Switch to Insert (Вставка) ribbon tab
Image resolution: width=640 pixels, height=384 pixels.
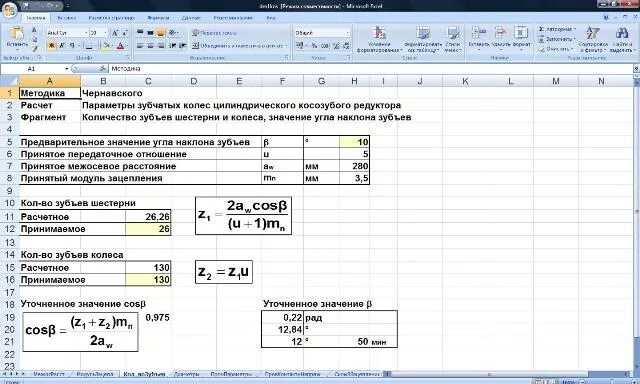pyautogui.click(x=67, y=18)
